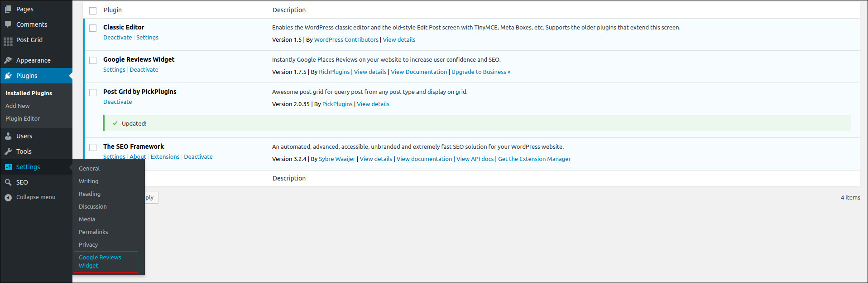Select General in Settings flyout
868x283 pixels.
click(89, 168)
